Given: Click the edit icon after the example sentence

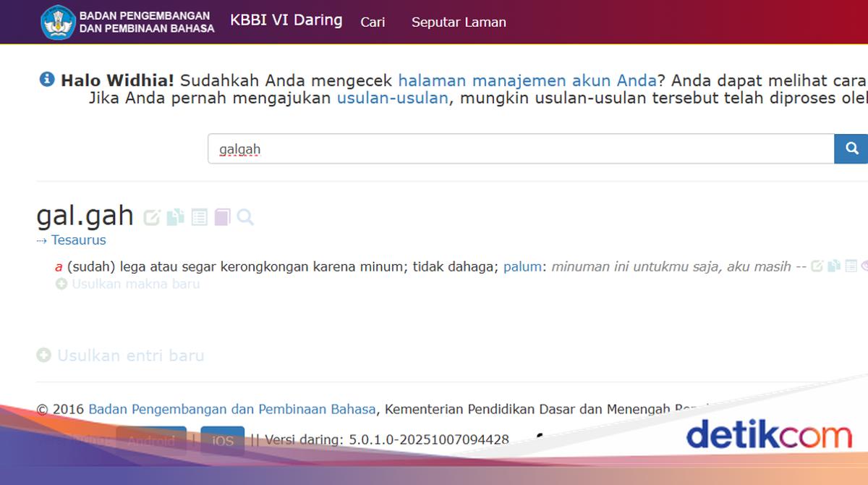Looking at the screenshot, I should pos(817,266).
